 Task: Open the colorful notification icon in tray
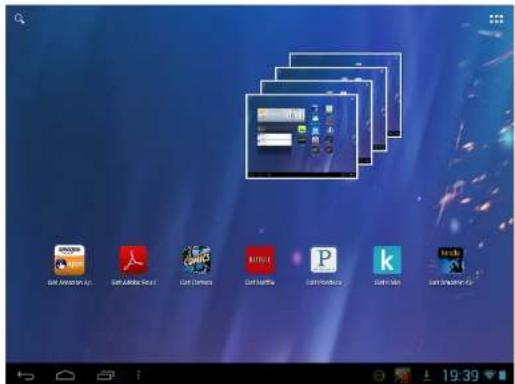(402, 375)
